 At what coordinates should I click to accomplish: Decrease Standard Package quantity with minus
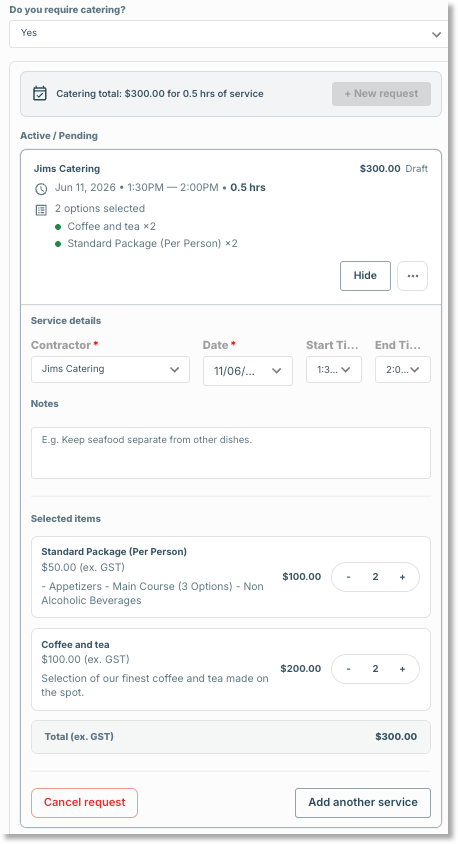tap(348, 577)
